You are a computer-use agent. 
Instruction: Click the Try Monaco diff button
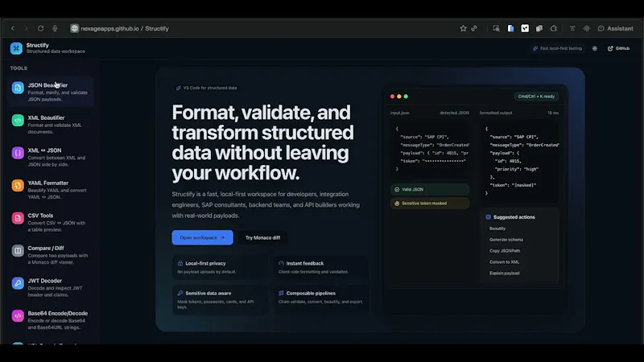[x=263, y=237]
